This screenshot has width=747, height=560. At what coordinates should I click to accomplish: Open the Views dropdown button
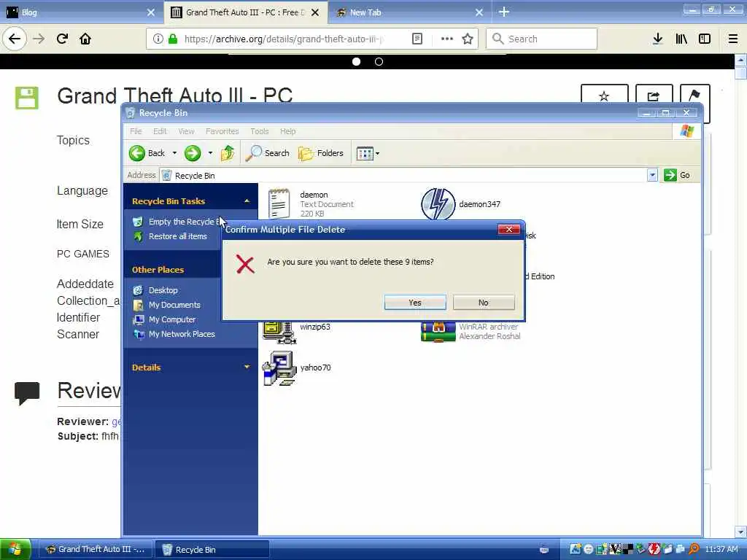(x=368, y=153)
